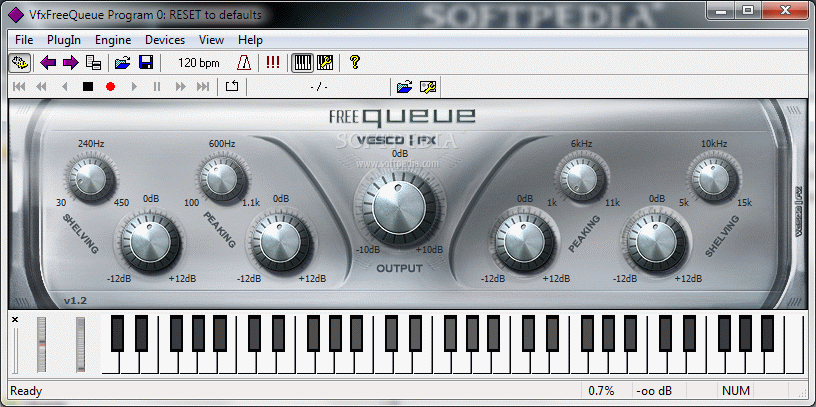Image resolution: width=816 pixels, height=407 pixels.
Task: Click the FREEQUEUE plugin logo
Action: 402,116
